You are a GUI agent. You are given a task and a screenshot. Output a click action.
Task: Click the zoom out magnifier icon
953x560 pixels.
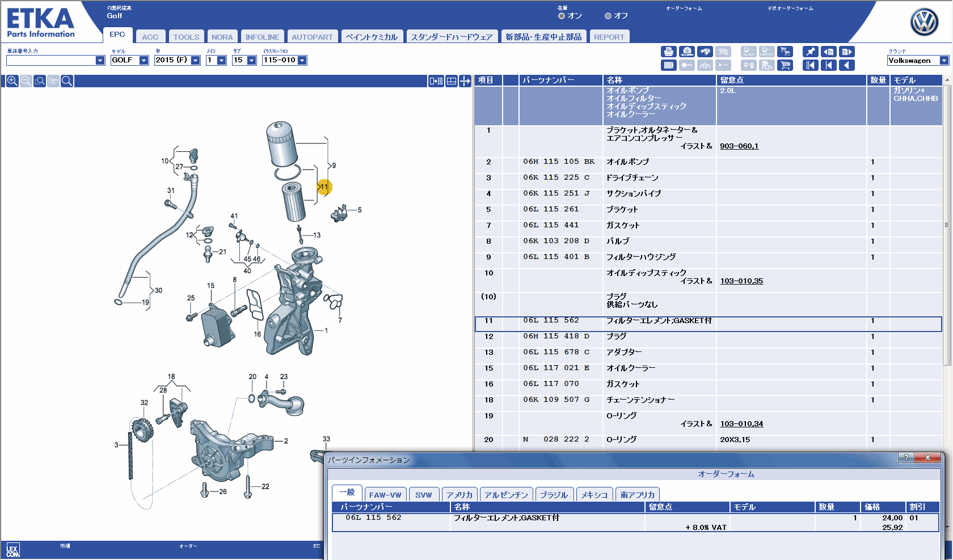pyautogui.click(x=26, y=81)
